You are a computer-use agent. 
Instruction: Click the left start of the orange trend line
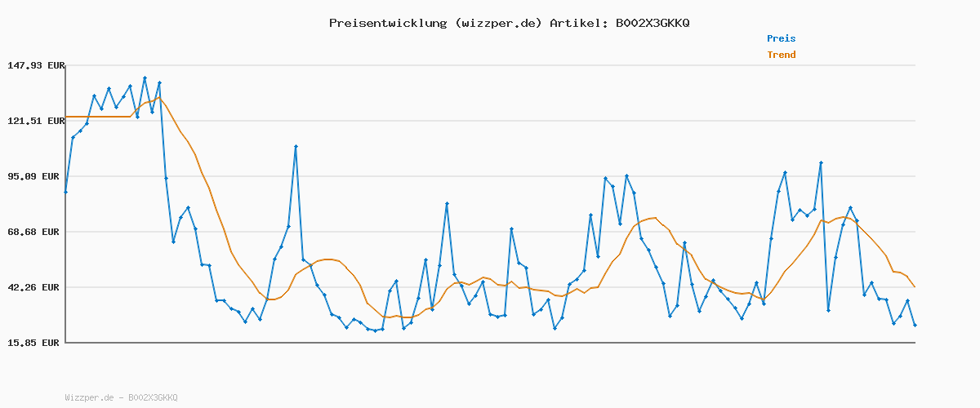(66, 117)
